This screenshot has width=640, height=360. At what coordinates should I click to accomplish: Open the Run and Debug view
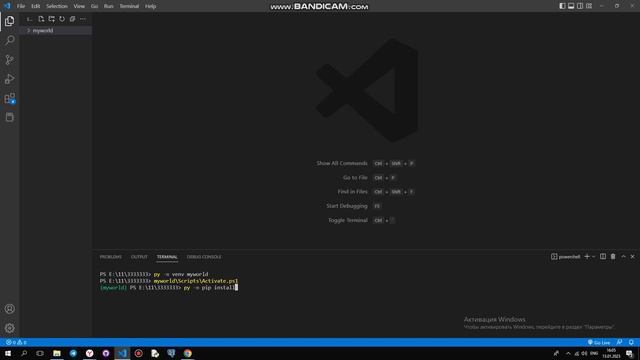point(9,79)
